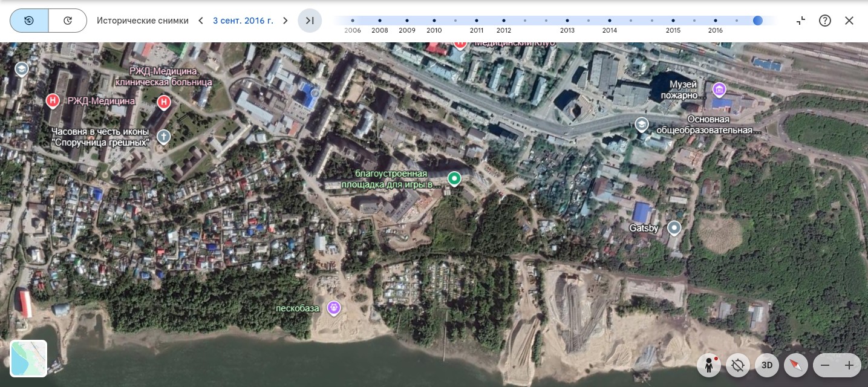Click the Часовня в честь иконы label

(100, 137)
